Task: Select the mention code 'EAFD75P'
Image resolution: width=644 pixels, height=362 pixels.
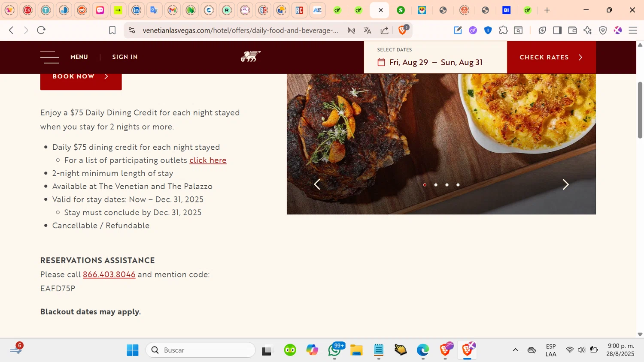Action: click(x=58, y=289)
